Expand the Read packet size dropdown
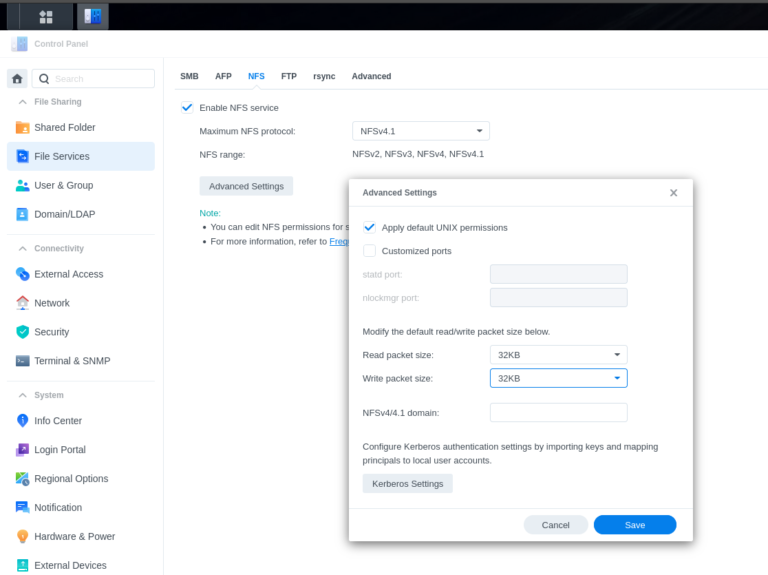 click(558, 354)
